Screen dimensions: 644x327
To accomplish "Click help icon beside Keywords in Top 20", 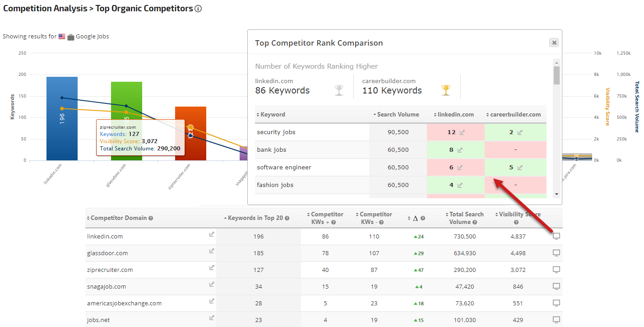I will pos(287,218).
